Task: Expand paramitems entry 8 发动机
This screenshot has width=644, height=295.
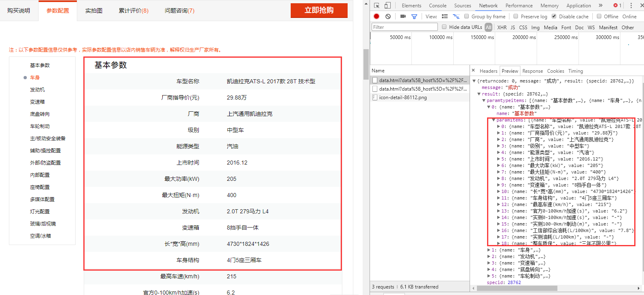Action: (x=498, y=178)
